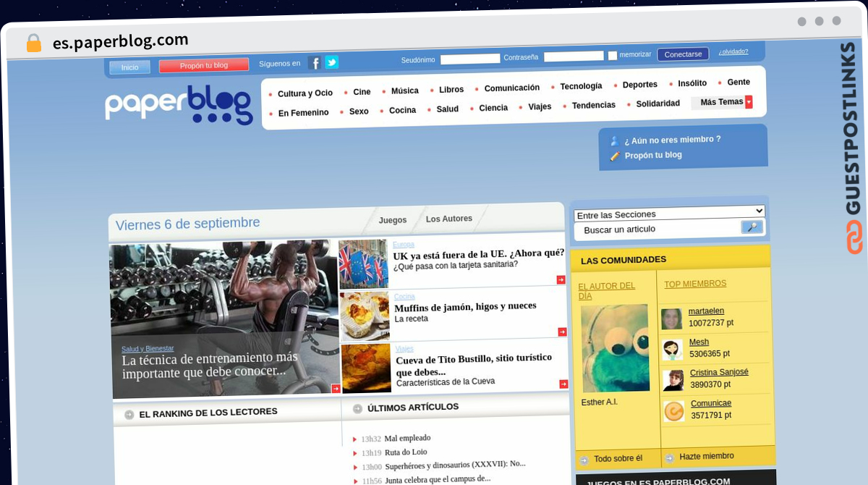Image resolution: width=868 pixels, height=485 pixels.
Task: Toggle the memorizar checkbox
Action: [613, 56]
